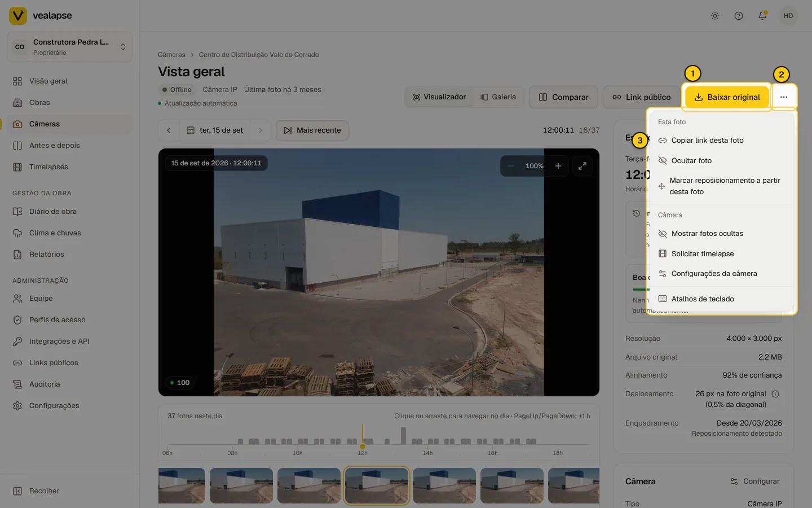Open the notifications bell
Viewport: 812px width, 508px height.
[762, 16]
